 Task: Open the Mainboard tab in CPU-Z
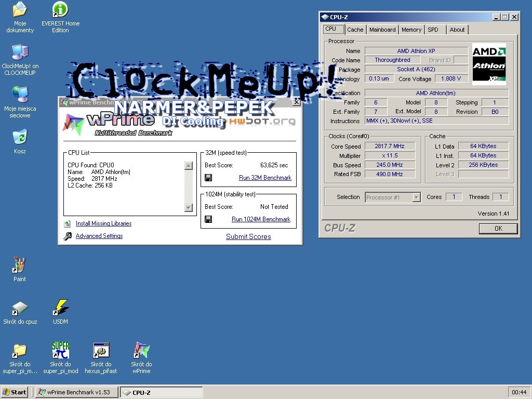tap(382, 30)
